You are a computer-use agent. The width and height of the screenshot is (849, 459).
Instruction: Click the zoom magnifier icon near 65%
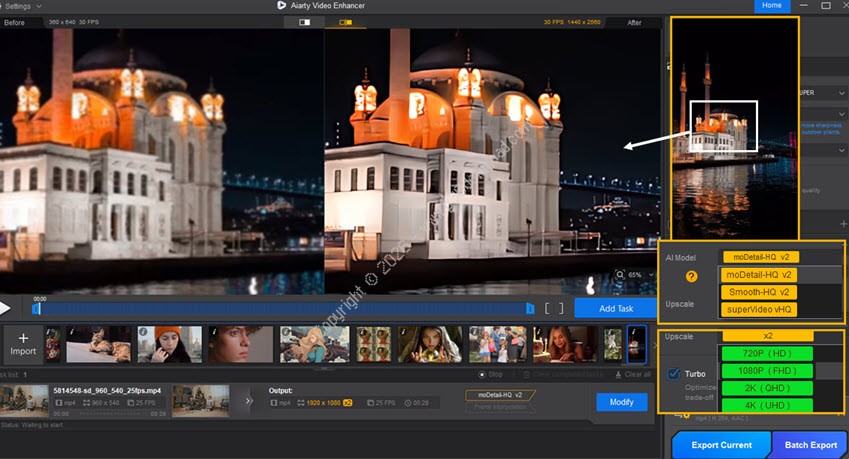click(620, 274)
